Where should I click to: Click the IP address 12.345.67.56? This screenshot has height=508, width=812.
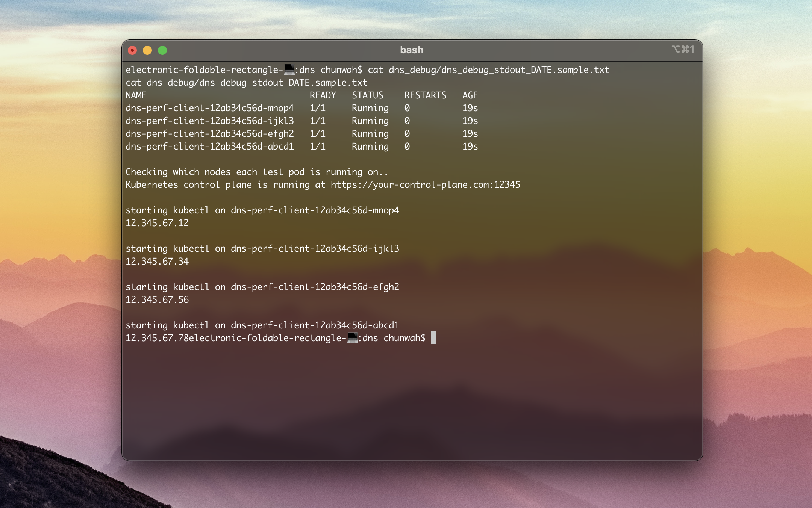pos(157,299)
